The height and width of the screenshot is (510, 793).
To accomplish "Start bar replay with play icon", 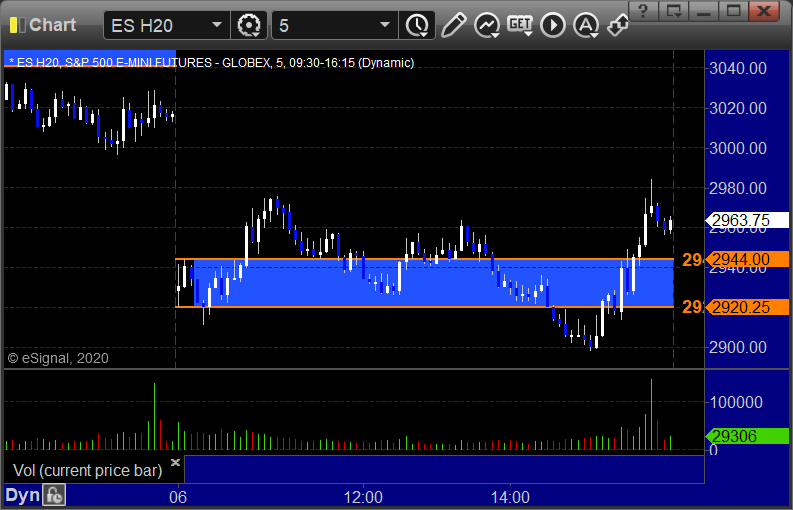I will (553, 25).
